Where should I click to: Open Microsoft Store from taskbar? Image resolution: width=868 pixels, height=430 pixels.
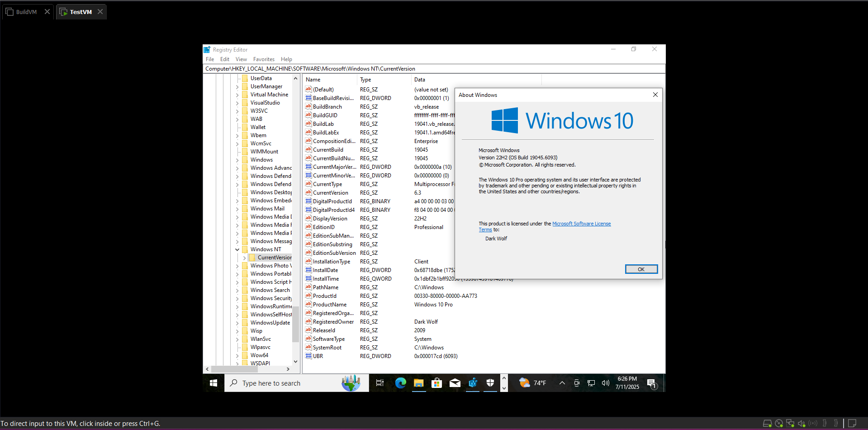tap(436, 383)
